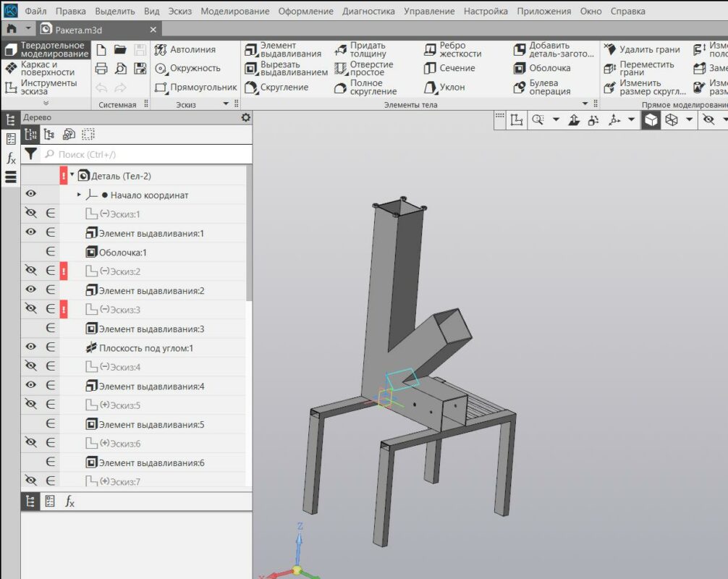Screen dimensions: 728x579
Task: Toggle visibility of Плоскость под углом:1
Action: pyautogui.click(x=30, y=347)
